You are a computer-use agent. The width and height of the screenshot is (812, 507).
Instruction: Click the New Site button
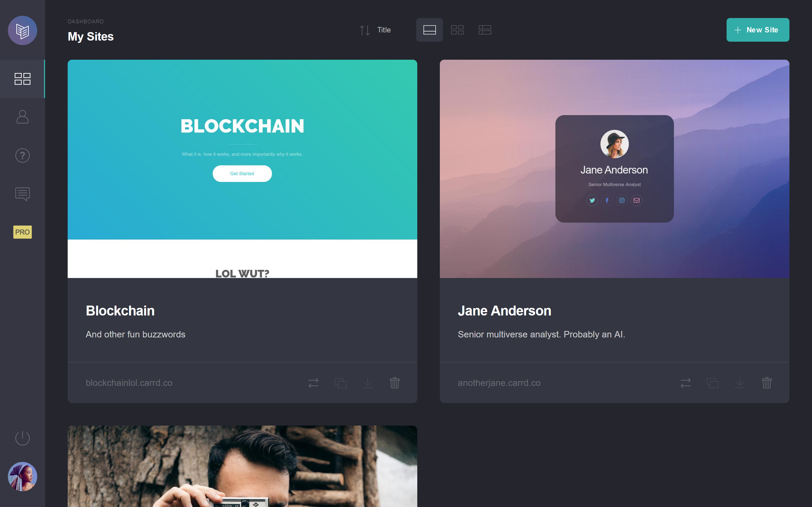tap(758, 30)
